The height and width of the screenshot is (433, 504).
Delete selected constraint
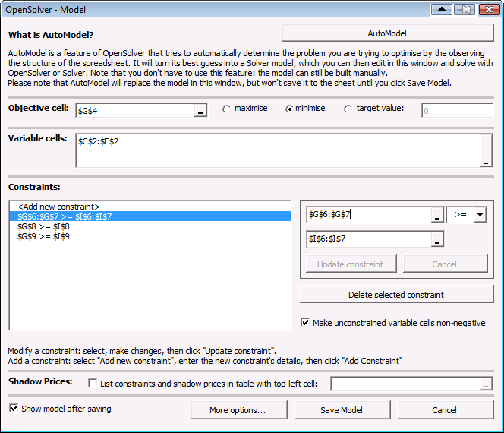397,294
